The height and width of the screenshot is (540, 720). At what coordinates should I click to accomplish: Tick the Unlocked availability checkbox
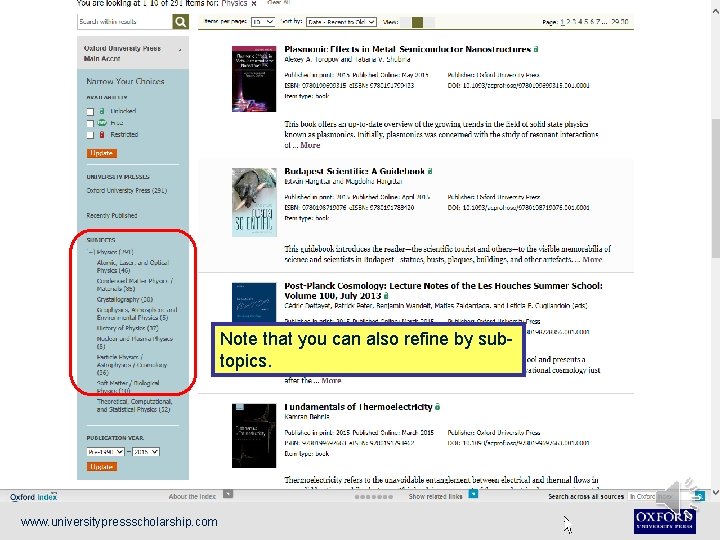[90, 112]
